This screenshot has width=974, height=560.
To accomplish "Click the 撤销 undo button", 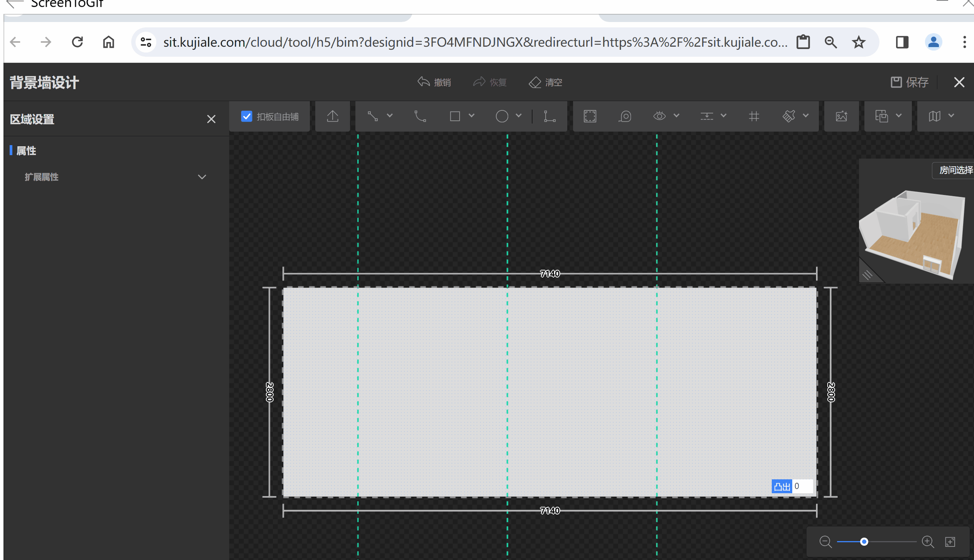I will [434, 82].
